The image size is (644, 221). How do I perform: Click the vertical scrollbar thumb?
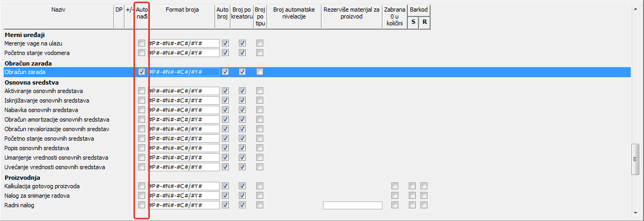click(x=636, y=159)
